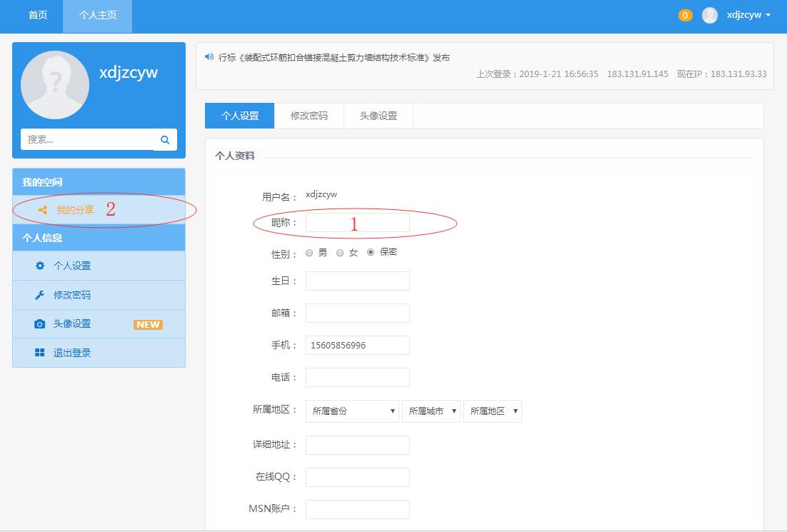
Task: Click the 详细地址 address input field
Action: click(x=357, y=445)
